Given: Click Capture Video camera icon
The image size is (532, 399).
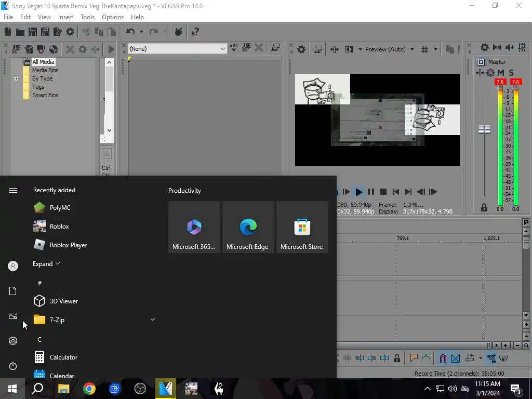Looking at the screenshot, I should tap(41, 49).
